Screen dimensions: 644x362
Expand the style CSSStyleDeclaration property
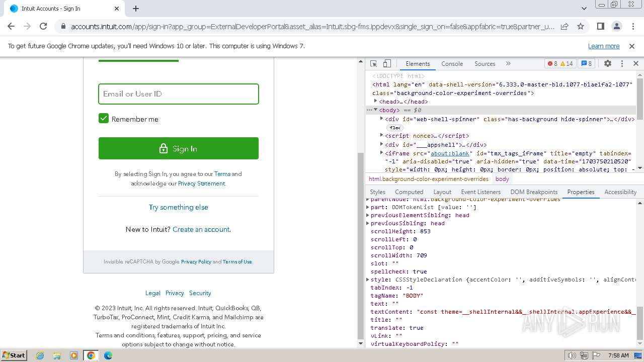tap(368, 279)
